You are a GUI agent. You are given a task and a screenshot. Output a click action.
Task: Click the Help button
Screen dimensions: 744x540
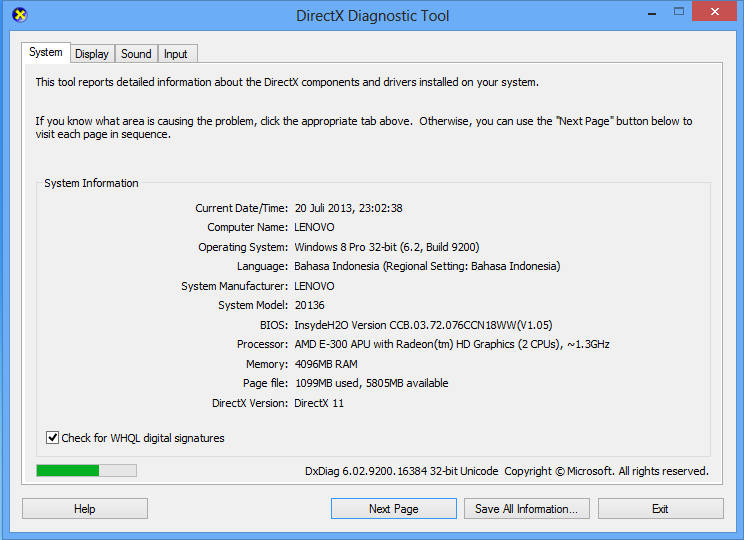(x=84, y=509)
